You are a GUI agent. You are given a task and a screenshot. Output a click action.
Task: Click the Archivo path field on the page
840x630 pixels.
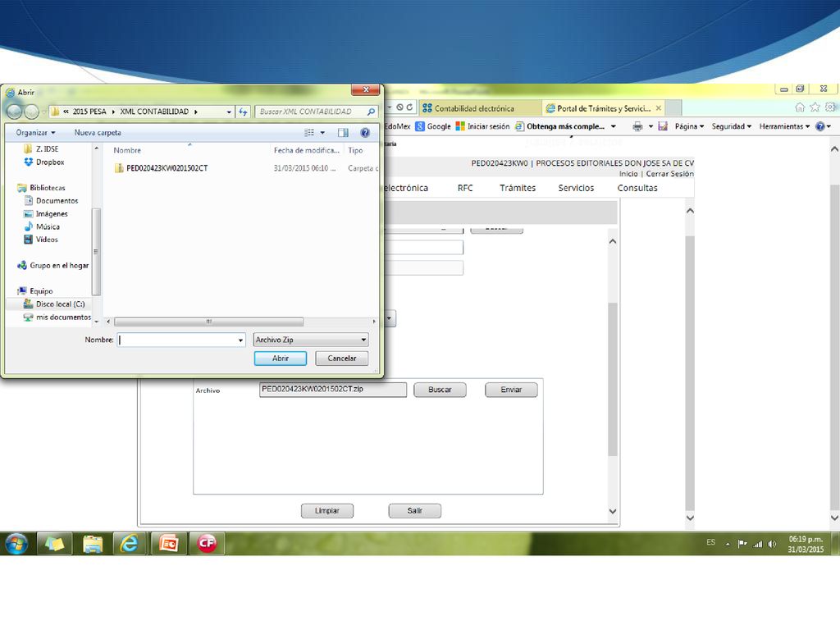coord(333,390)
